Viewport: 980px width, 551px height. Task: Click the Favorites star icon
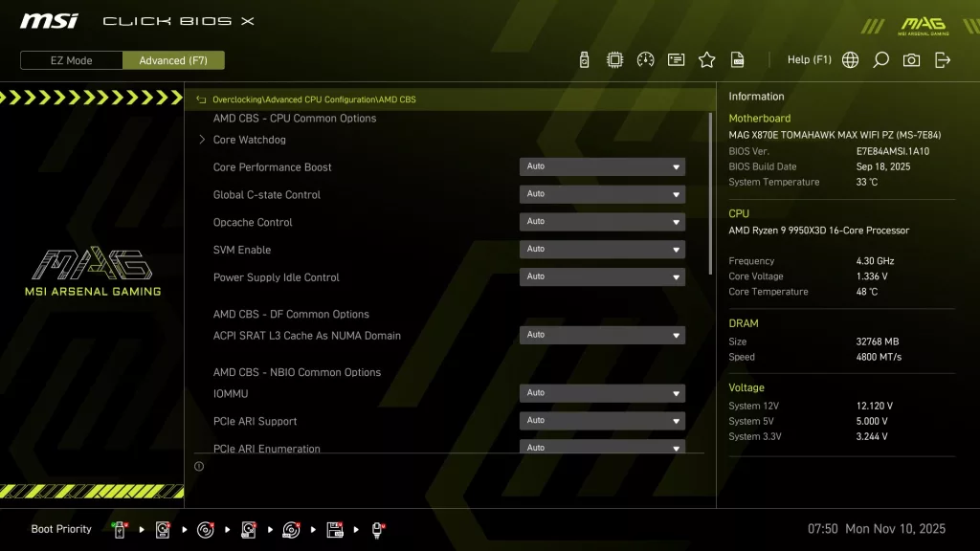coord(706,58)
